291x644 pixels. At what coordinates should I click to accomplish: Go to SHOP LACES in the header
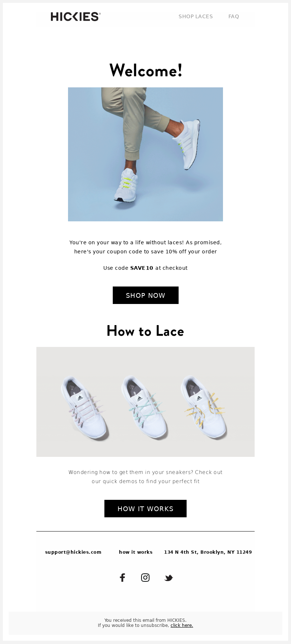click(196, 16)
